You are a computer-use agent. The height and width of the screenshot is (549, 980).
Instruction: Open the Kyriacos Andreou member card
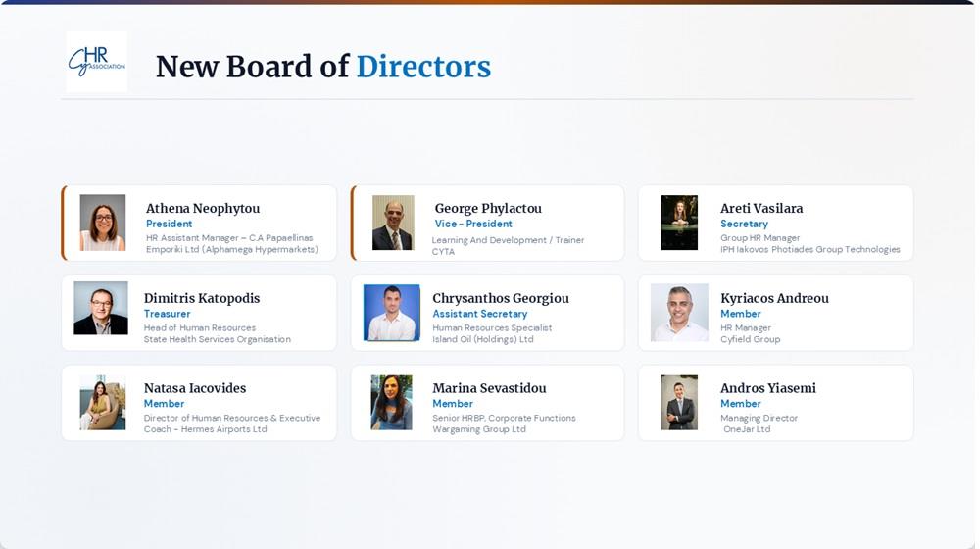point(775,313)
